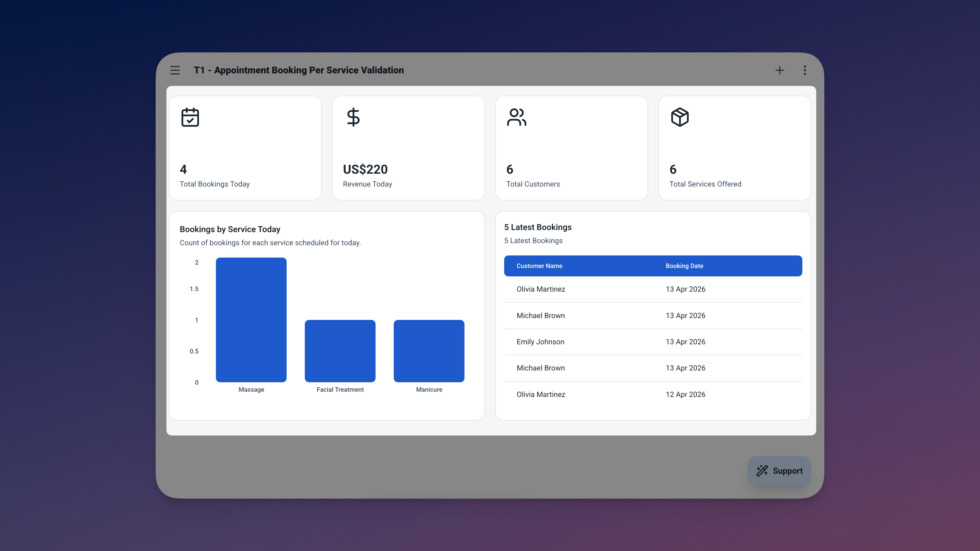Click the magic wand Support icon
980x551 pixels.
coord(762,471)
